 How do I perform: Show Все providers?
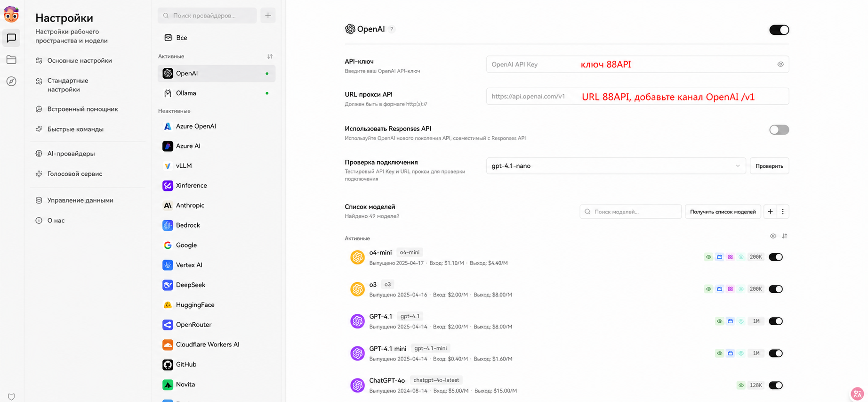click(x=217, y=38)
